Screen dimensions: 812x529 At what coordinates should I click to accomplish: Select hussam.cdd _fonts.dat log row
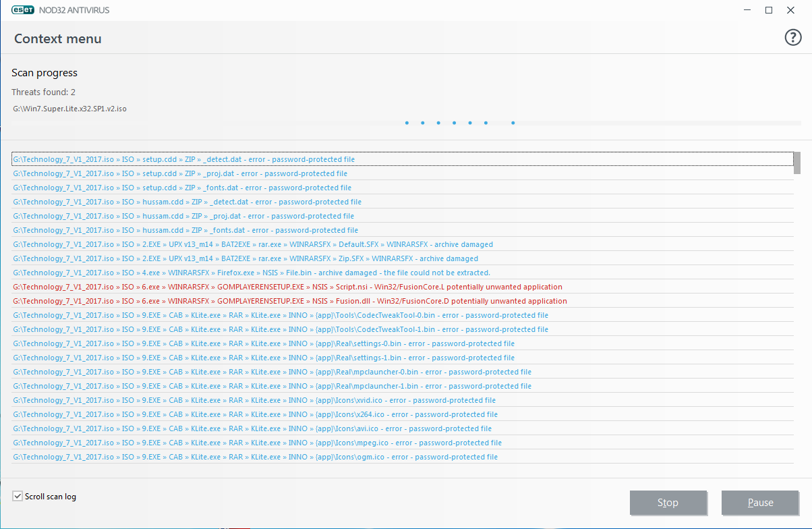click(x=402, y=230)
